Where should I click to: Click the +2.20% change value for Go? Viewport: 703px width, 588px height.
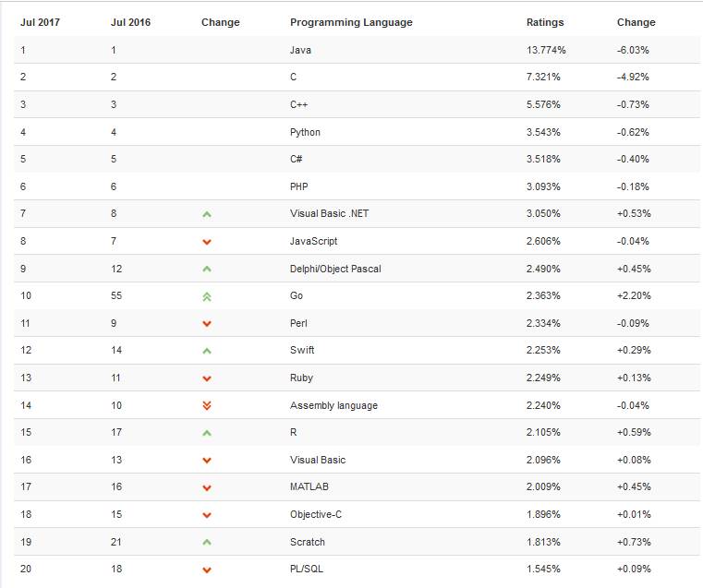point(634,296)
